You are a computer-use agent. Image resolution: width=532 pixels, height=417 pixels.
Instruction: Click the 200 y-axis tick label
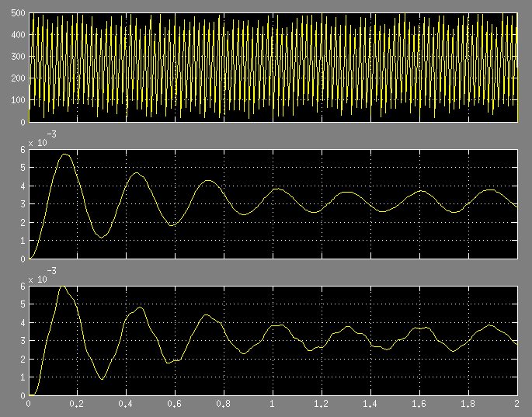click(x=18, y=78)
